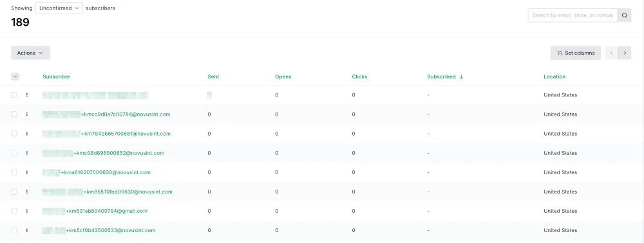Sort by Sent column header

[x=213, y=76]
